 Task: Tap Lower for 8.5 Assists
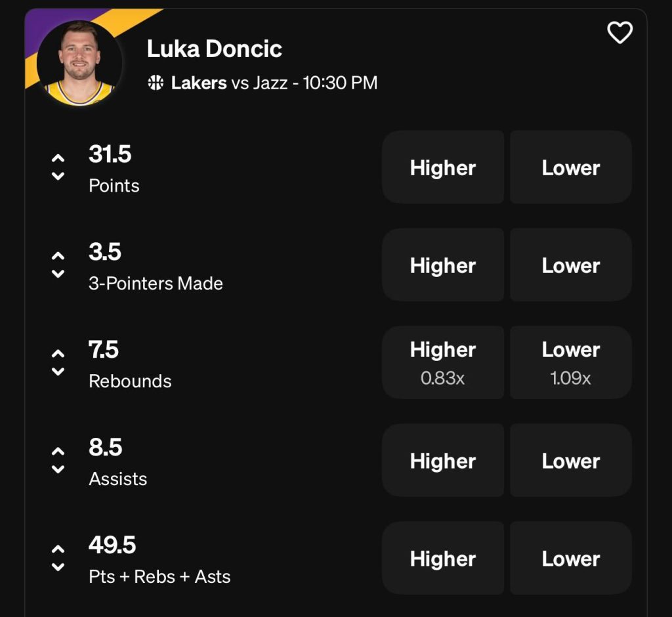pos(571,461)
